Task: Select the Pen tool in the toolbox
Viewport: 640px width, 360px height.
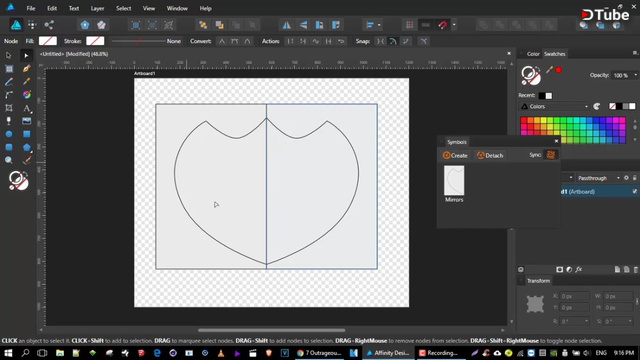Action: tap(27, 69)
